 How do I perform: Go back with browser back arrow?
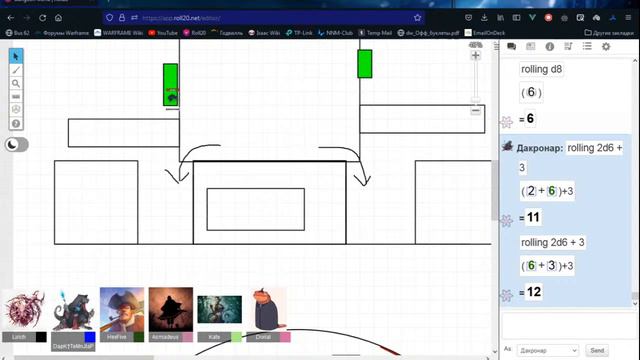click(11, 18)
